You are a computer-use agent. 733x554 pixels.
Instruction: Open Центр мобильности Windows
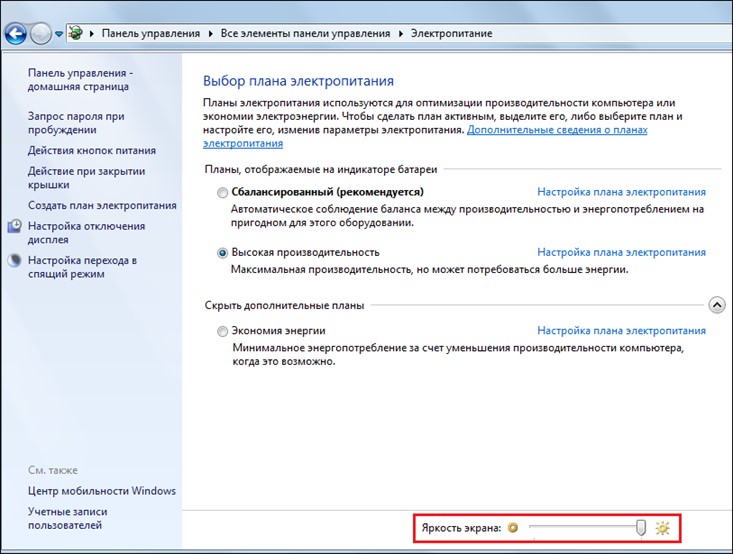[102, 491]
